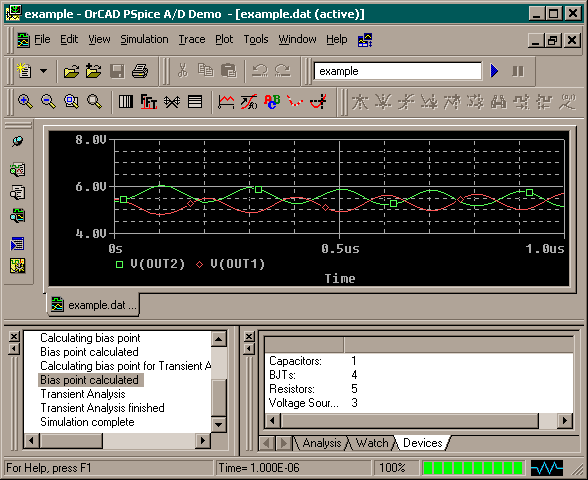Select the highlighted Bias point calculated line
This screenshot has width=588, height=480.
90,380
